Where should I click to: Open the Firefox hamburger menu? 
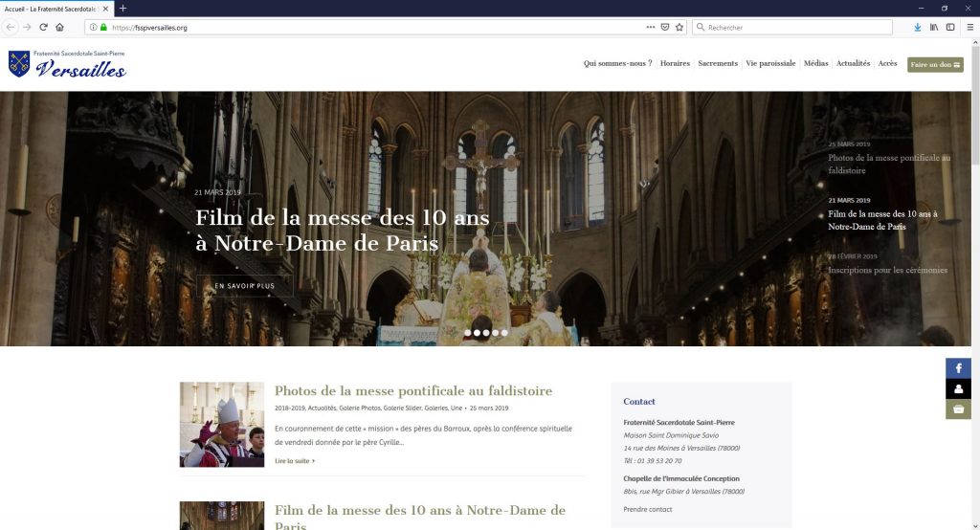coord(969,28)
